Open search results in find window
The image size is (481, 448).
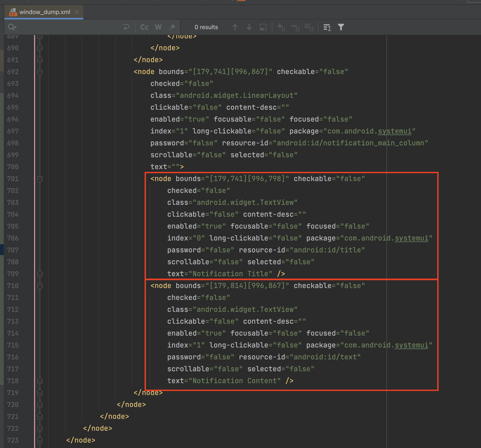click(x=263, y=27)
